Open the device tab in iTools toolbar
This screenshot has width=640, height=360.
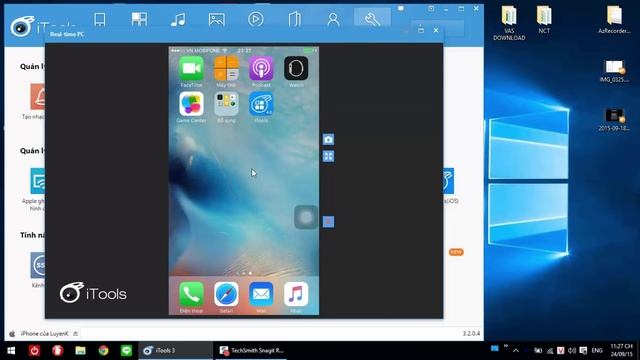coord(100,19)
